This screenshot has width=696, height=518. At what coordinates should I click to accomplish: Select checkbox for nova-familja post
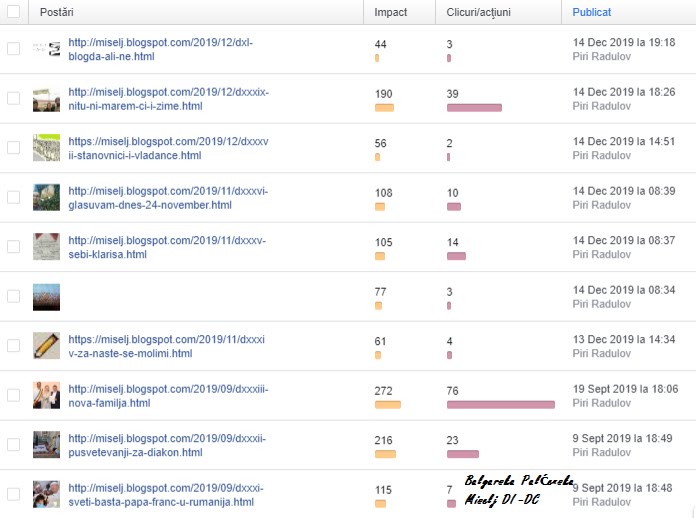coord(14,395)
